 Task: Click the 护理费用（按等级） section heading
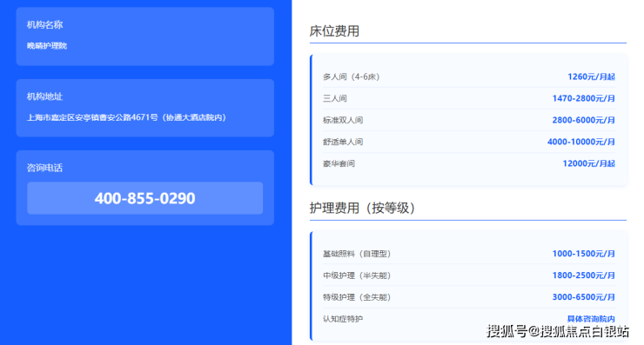pyautogui.click(x=363, y=208)
